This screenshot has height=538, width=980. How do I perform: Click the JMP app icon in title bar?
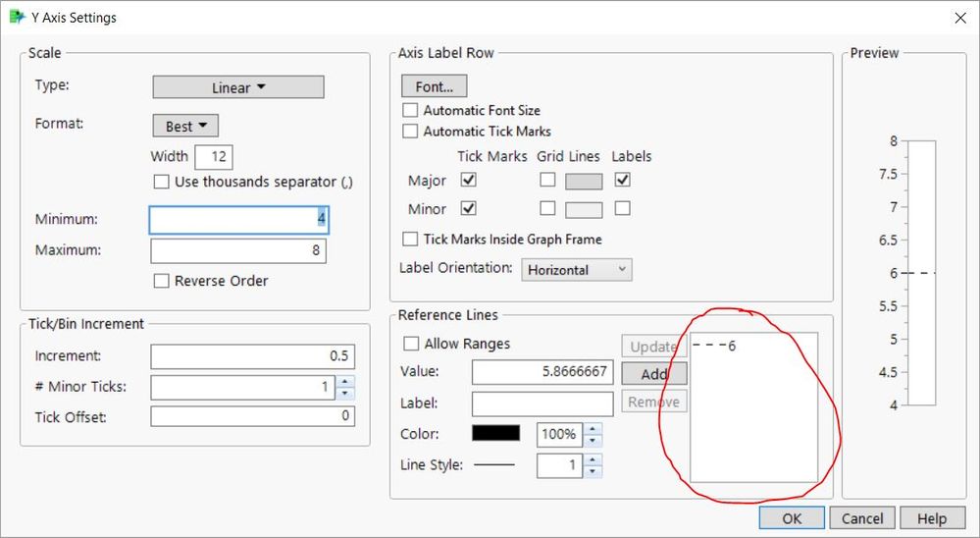[x=17, y=17]
